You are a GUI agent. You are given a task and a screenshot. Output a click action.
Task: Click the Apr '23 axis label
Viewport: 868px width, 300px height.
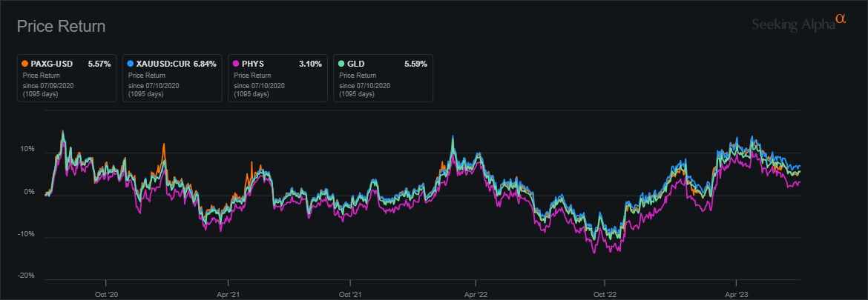coord(736,295)
